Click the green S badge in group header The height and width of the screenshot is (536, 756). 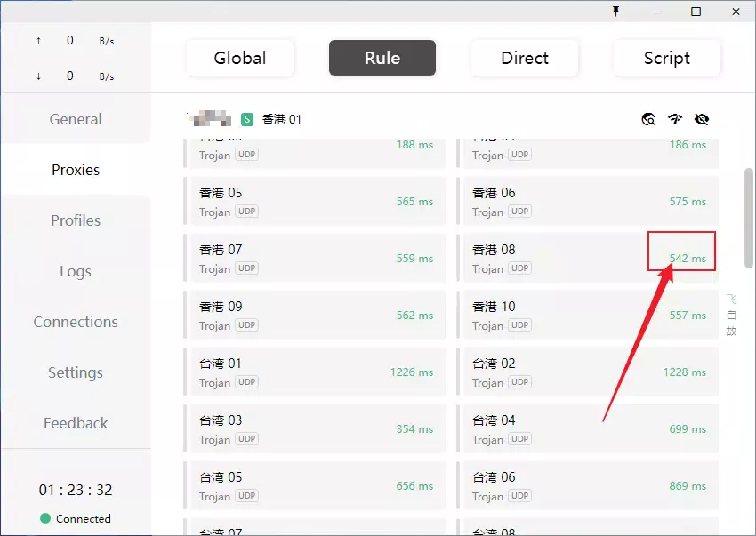(247, 119)
